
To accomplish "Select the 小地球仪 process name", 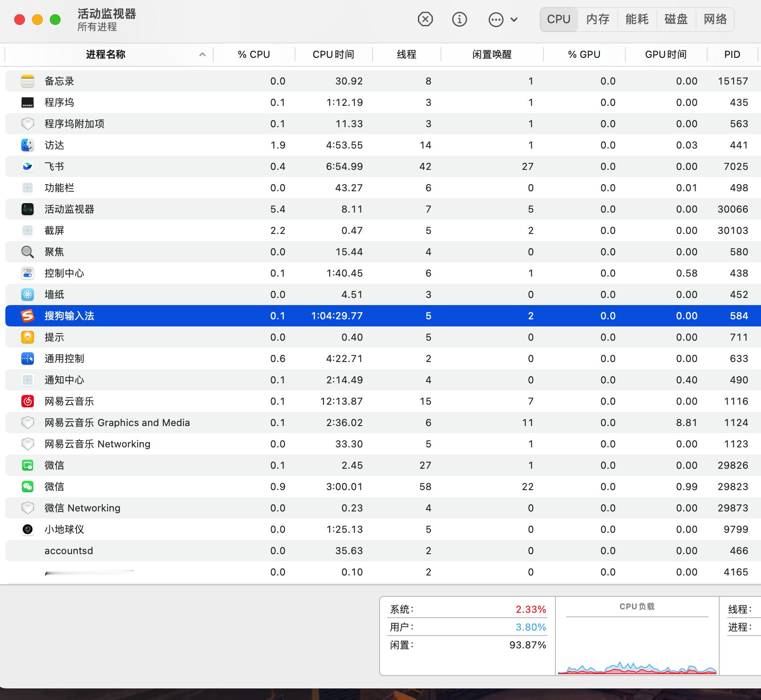I will point(65,529).
